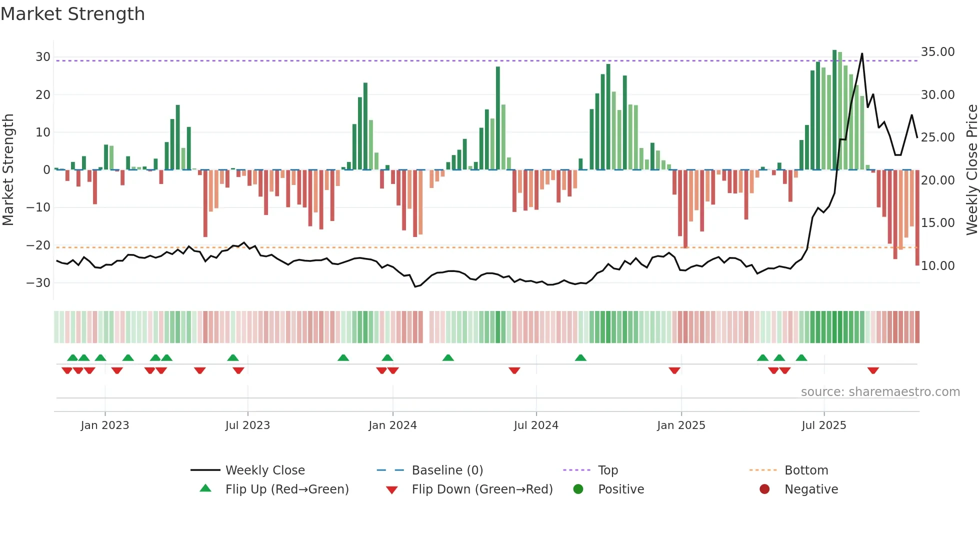This screenshot has width=980, height=551.
Task: Toggle the Bottom dotted line legend entry
Action: click(806, 470)
